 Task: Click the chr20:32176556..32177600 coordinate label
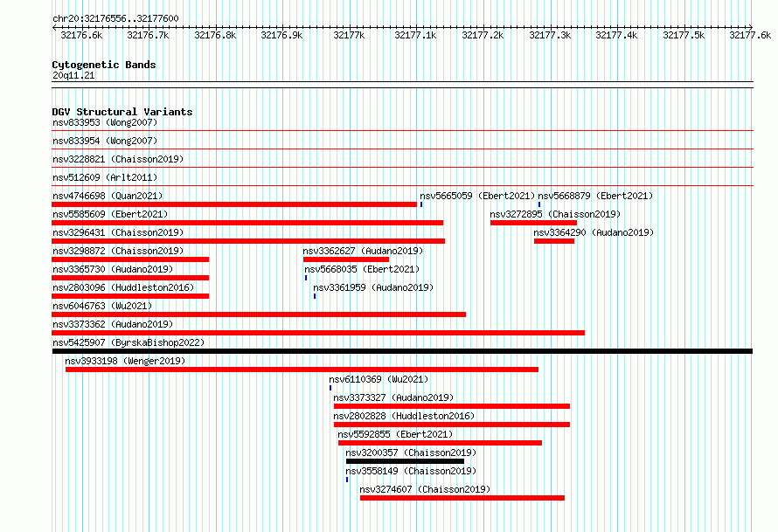115,18
